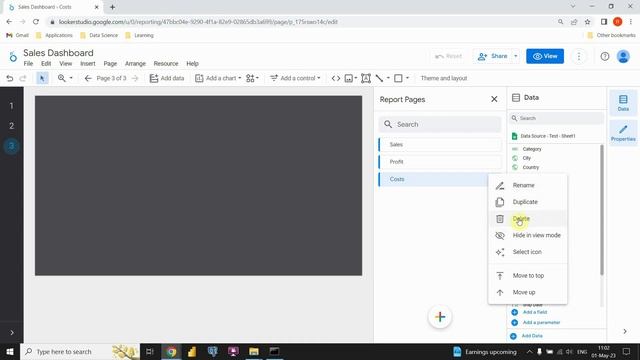Viewport: 640px width, 360px height.
Task: Click the undo arrow in toolbar
Action: click(x=10, y=78)
